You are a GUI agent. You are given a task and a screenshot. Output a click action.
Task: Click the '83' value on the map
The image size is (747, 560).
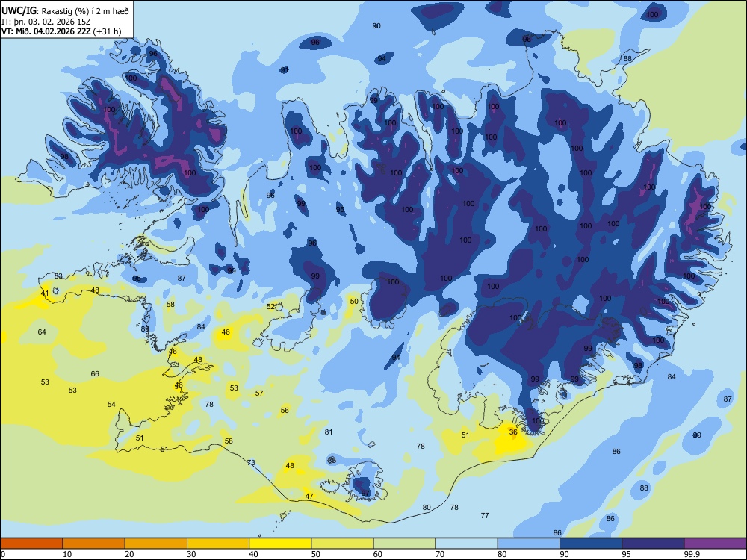(x=58, y=276)
